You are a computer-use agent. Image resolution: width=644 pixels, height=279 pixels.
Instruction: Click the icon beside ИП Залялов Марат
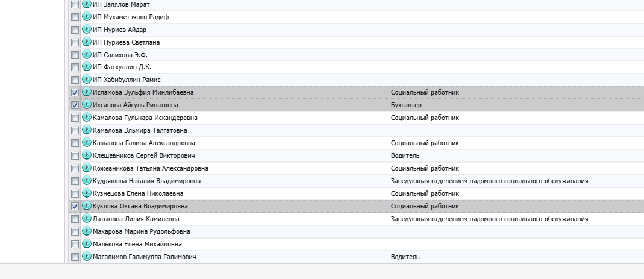(87, 4)
